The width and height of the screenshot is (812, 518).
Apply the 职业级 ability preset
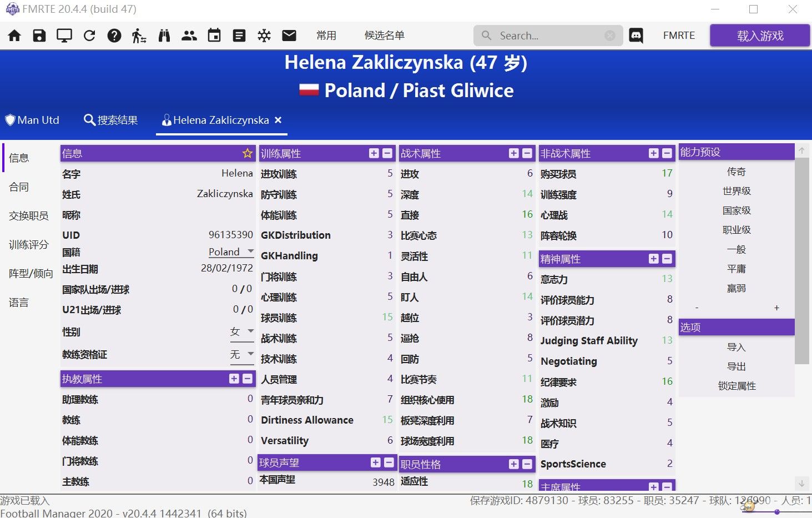pos(737,230)
